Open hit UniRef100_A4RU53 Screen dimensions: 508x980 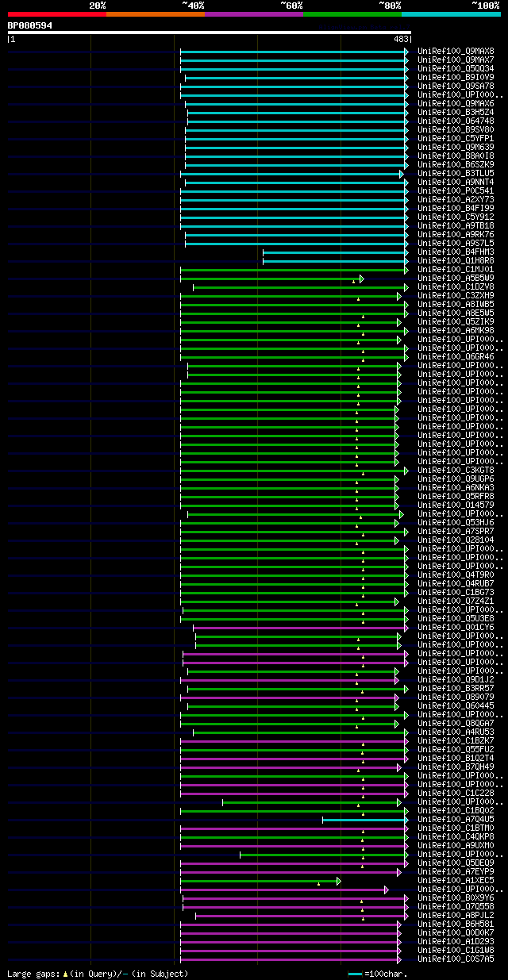coord(457,732)
